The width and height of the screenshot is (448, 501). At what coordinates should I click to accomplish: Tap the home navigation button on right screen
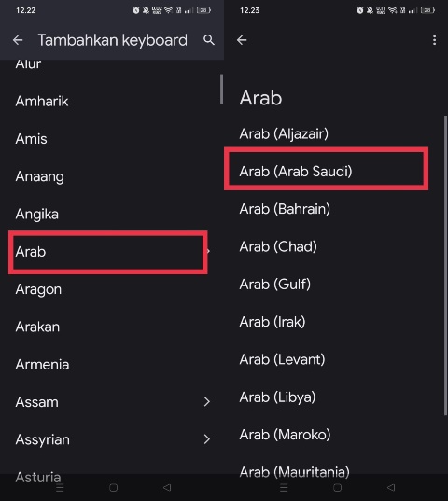coord(338,488)
